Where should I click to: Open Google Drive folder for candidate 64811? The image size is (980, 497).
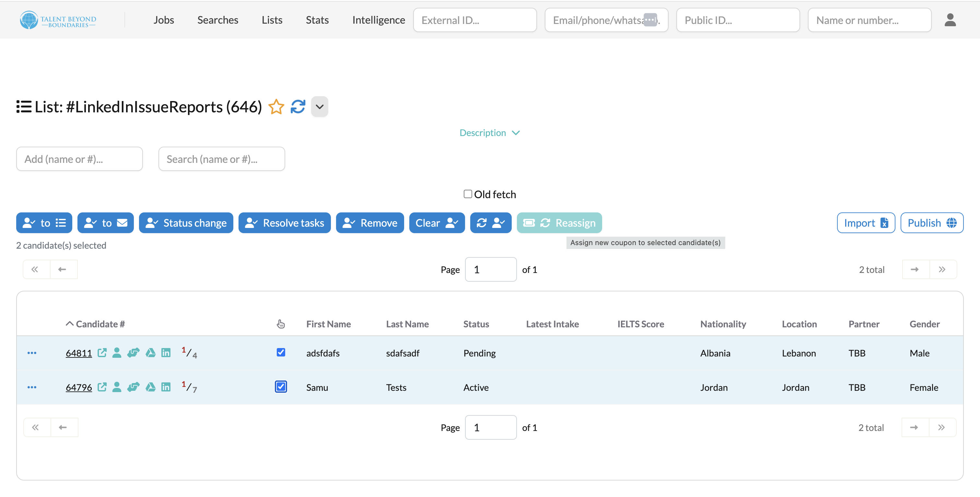[151, 353]
